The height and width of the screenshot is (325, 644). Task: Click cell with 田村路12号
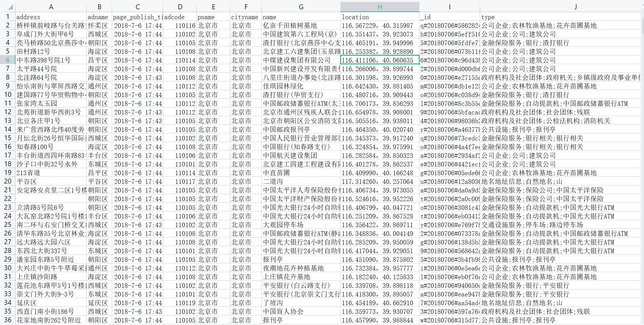[51, 51]
